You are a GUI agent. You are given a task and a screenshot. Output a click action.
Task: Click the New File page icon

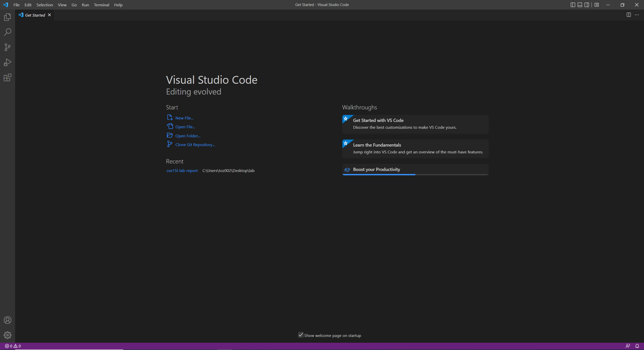point(170,117)
